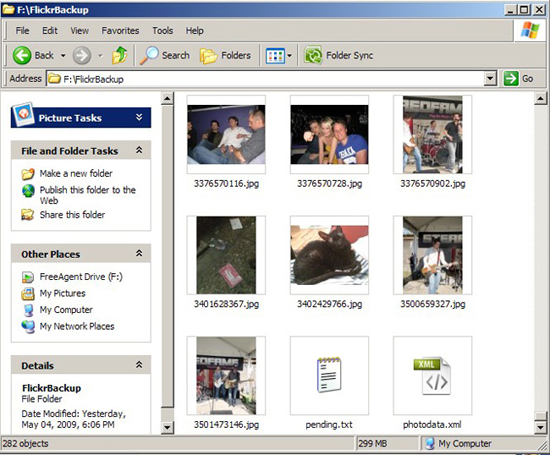This screenshot has width=550, height=455.
Task: Open the Address bar dropdown list
Action: coord(490,79)
